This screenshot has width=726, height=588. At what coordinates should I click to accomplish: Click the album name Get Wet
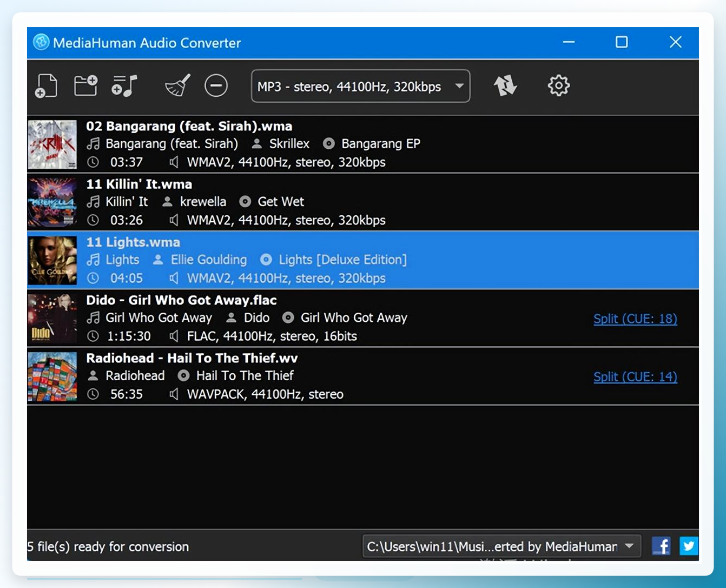281,202
